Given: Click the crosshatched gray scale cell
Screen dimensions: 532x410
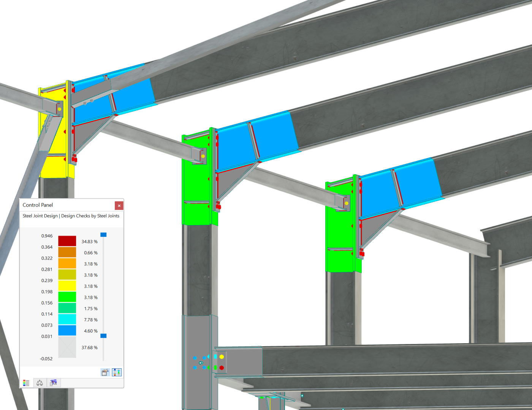Looking at the screenshot, I should pos(67,347).
